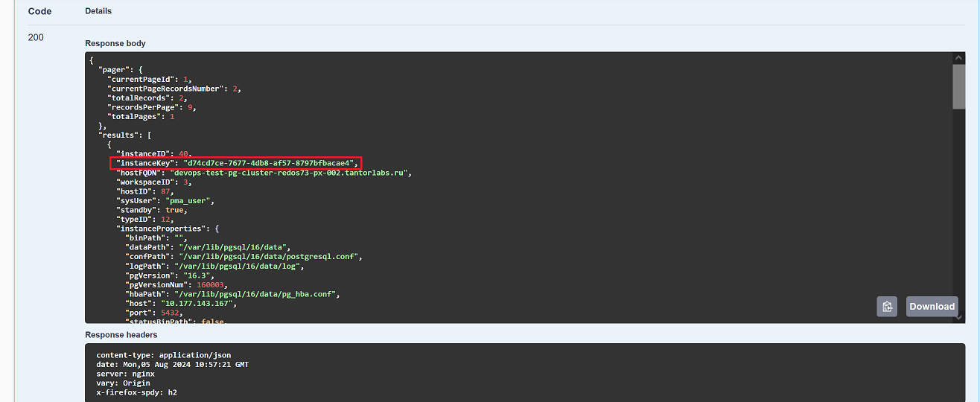Click the hostFQDN value string
980x402 pixels.
[x=290, y=173]
